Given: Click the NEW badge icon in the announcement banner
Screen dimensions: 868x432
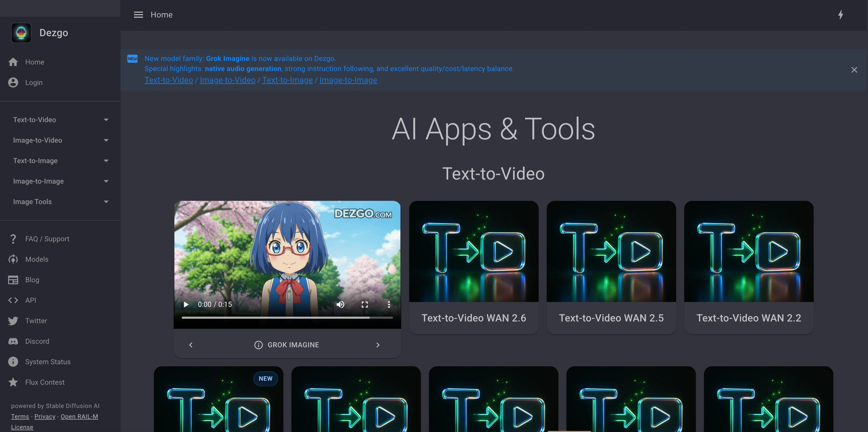Looking at the screenshot, I should click(132, 59).
